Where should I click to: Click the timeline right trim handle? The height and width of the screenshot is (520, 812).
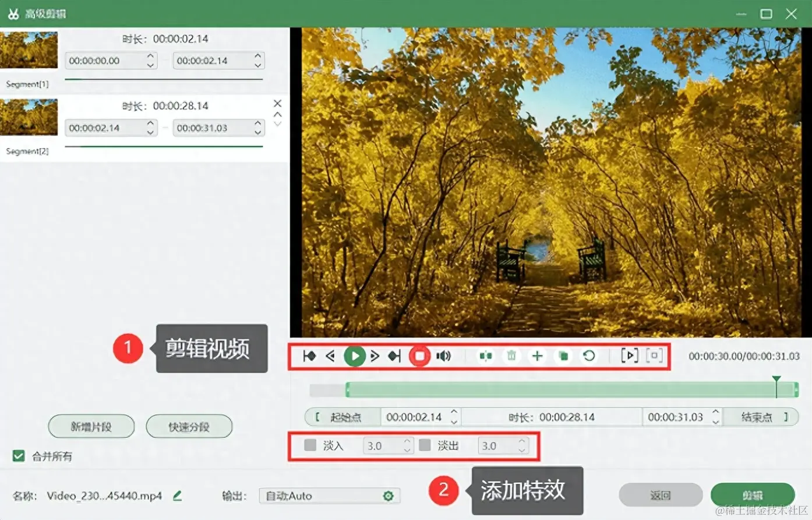(x=796, y=389)
